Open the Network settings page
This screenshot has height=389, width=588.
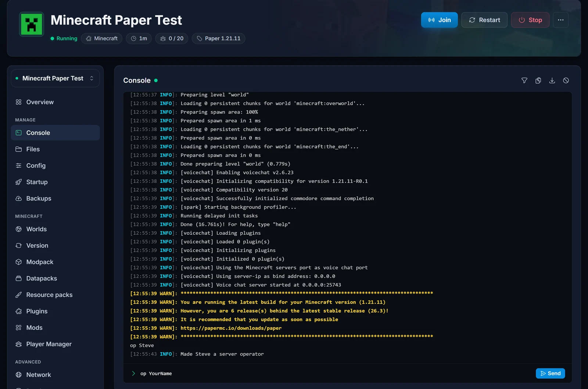tap(55, 375)
